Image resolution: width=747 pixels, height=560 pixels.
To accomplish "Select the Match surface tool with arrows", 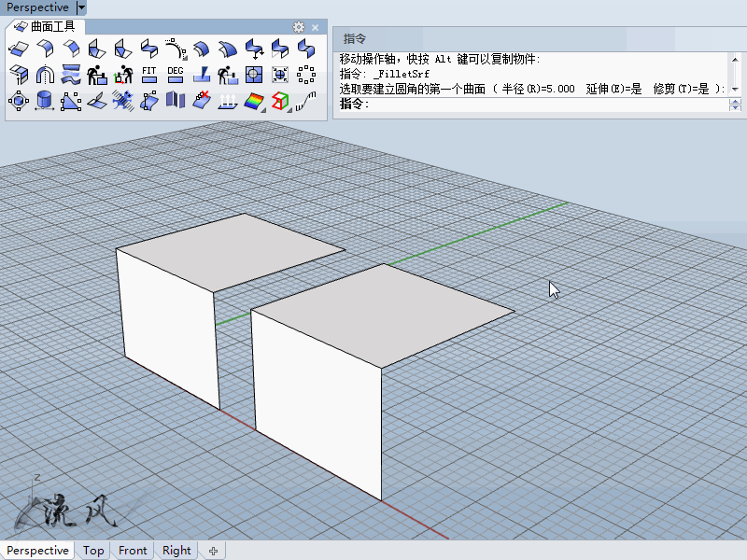I will tap(254, 49).
